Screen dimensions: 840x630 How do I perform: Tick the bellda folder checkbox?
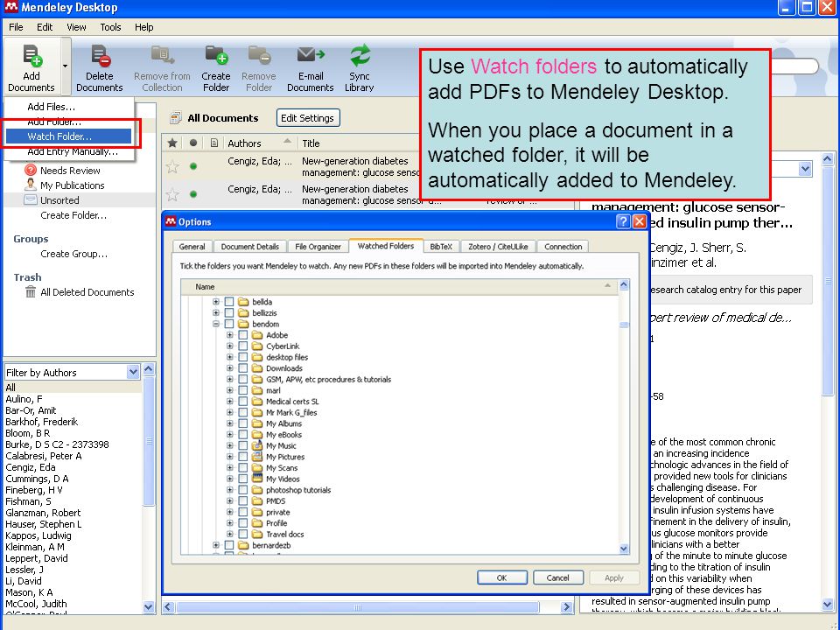coord(229,302)
